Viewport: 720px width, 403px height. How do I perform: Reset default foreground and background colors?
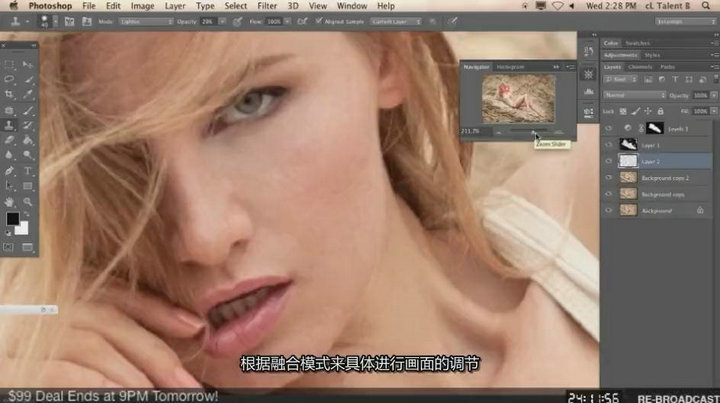pyautogui.click(x=8, y=233)
